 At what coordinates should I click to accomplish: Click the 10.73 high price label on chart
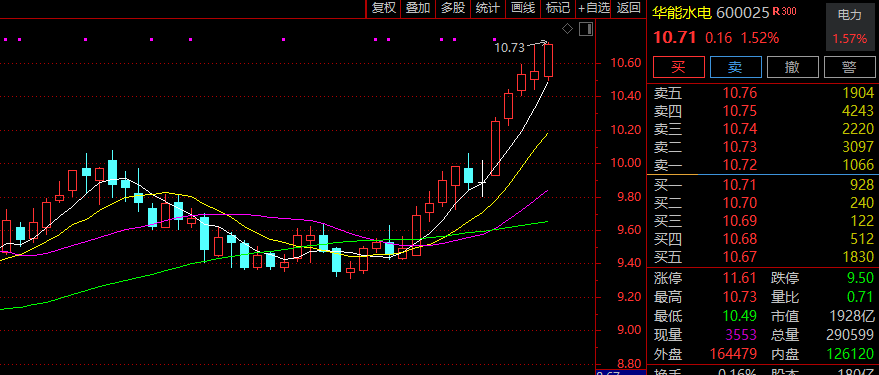pyautogui.click(x=509, y=48)
